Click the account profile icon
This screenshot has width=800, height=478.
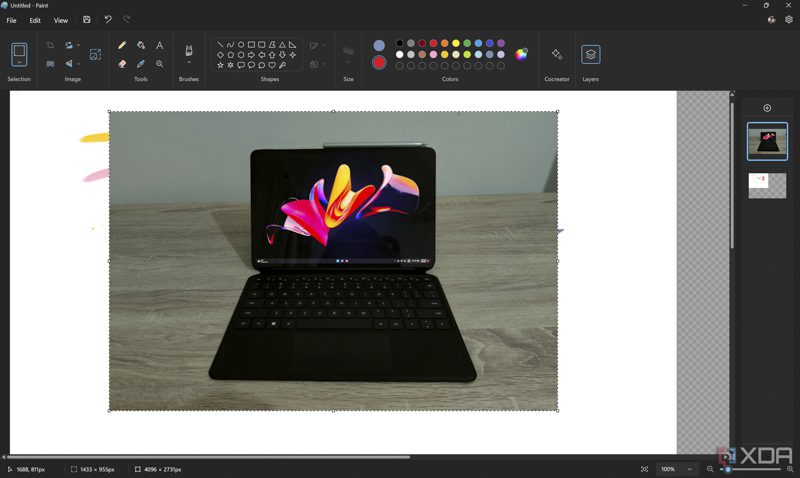(x=771, y=20)
